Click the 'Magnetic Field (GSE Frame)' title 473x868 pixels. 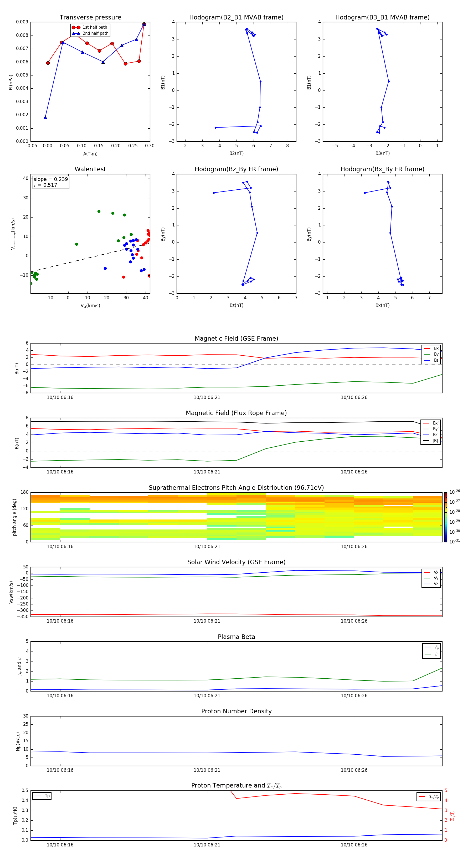[x=236, y=339]
